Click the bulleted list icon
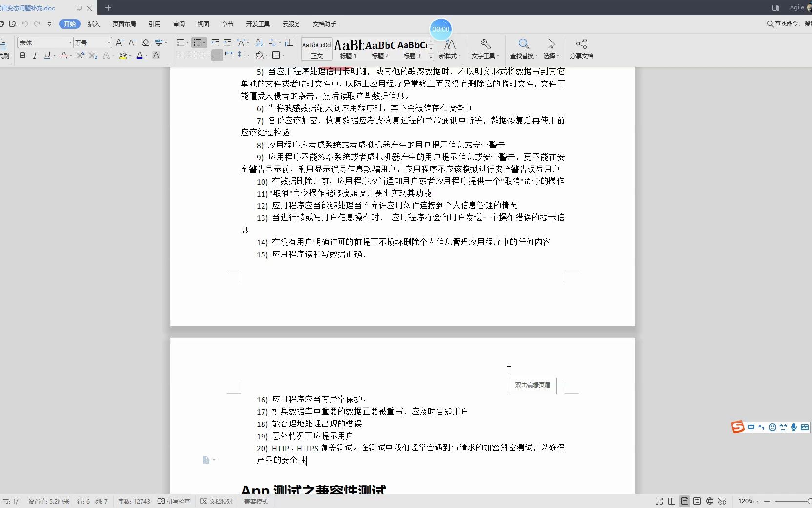The height and width of the screenshot is (508, 812). [181, 43]
